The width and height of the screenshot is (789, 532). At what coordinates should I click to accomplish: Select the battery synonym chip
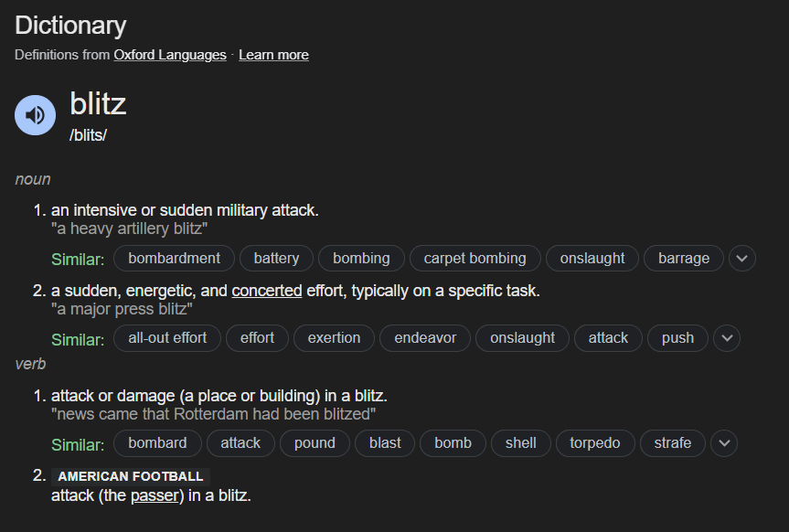point(276,259)
